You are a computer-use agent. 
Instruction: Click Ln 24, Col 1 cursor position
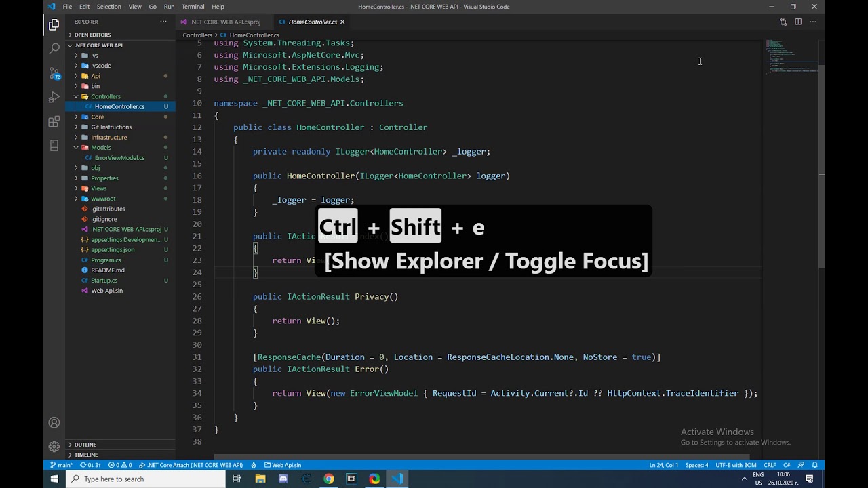(664, 465)
